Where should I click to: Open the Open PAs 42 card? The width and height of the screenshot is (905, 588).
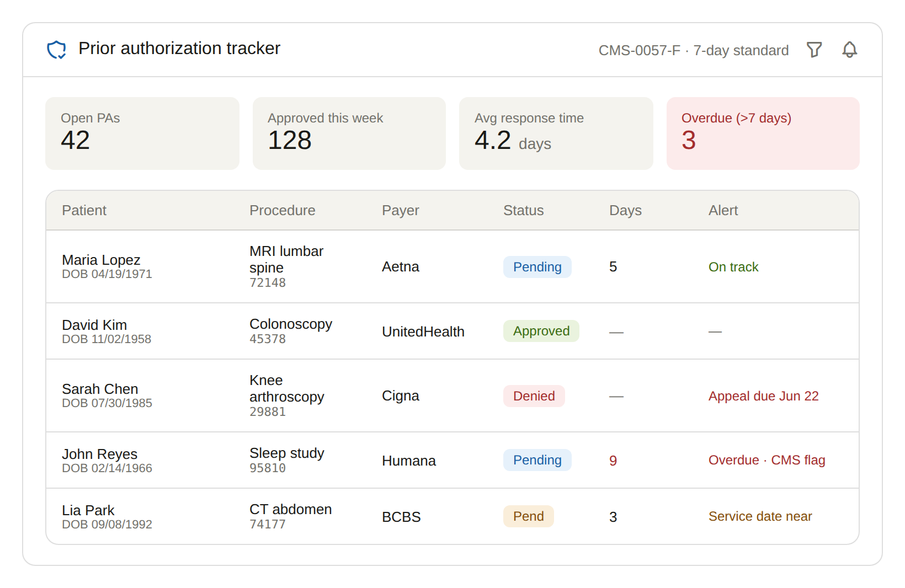click(142, 133)
